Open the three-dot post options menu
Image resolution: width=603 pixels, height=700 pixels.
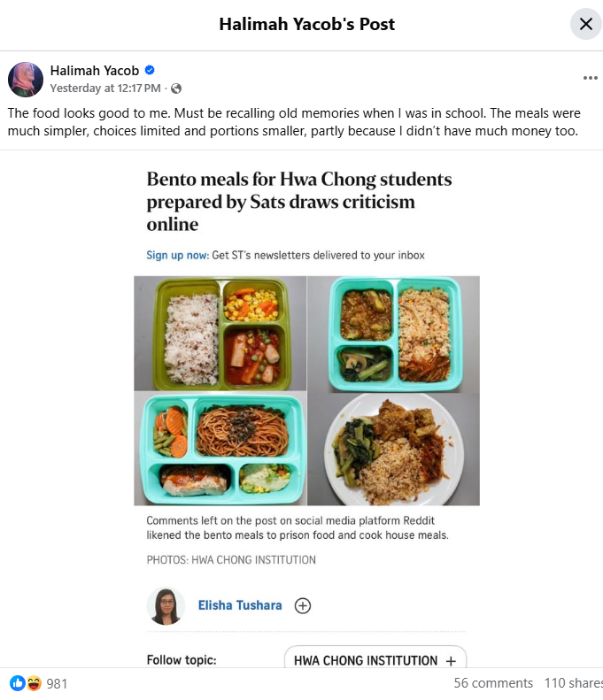coord(590,78)
